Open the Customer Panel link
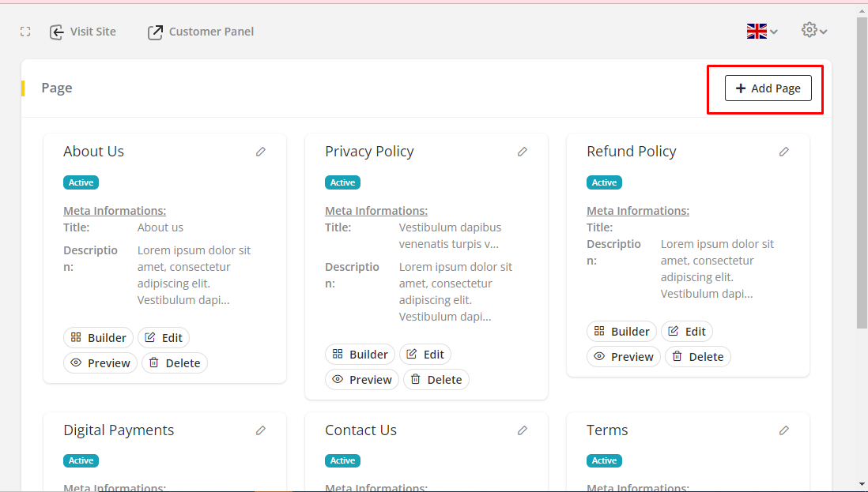This screenshot has height=492, width=868. [201, 32]
